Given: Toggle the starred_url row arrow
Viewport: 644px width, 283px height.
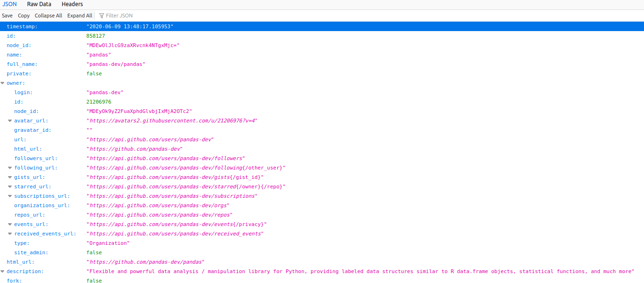Looking at the screenshot, I should 10,186.
